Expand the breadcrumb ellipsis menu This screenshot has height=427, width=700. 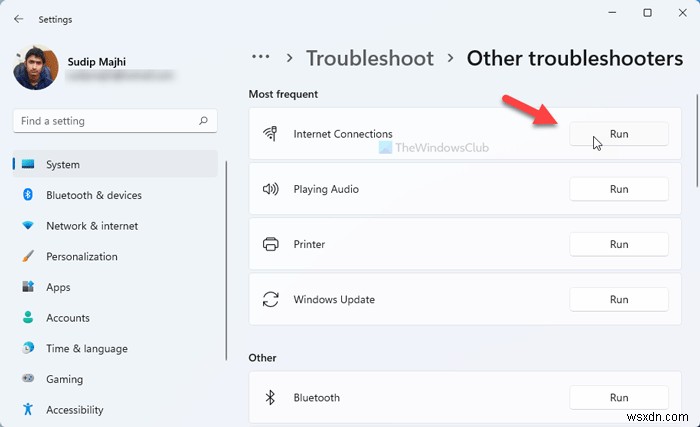pos(261,57)
